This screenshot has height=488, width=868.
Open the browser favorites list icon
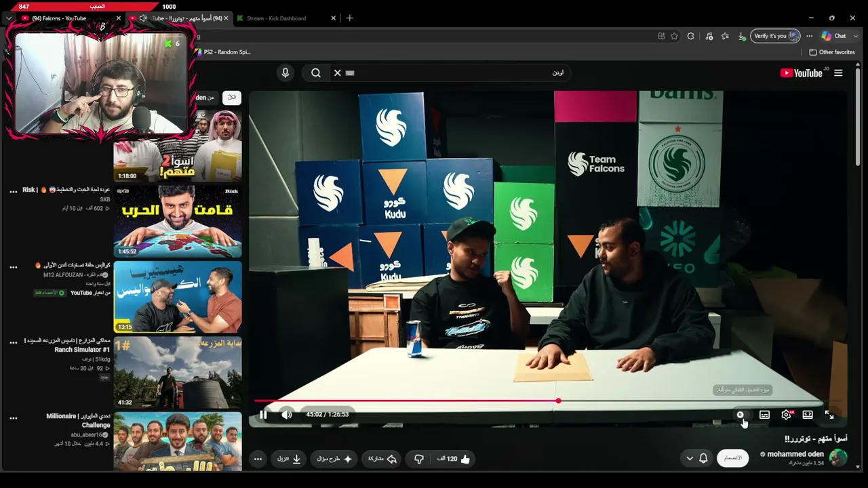pyautogui.click(x=725, y=36)
